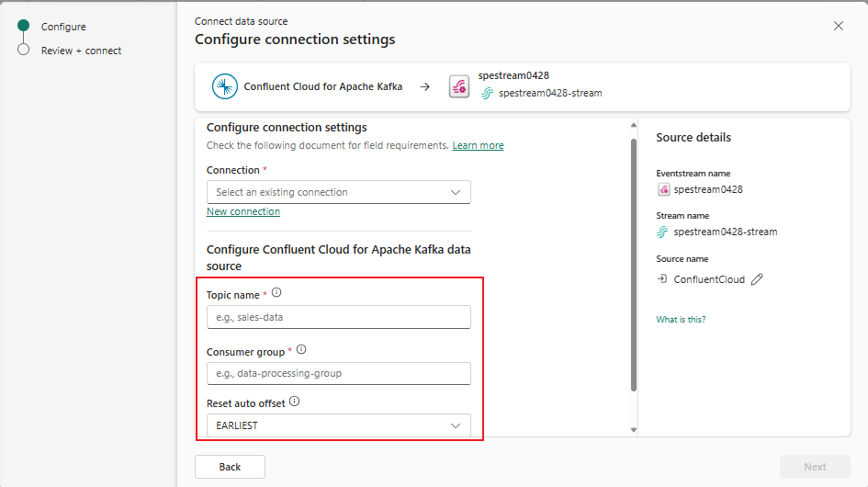Expand the Reset auto offset dropdown
The width and height of the screenshot is (868, 487).
tap(338, 425)
